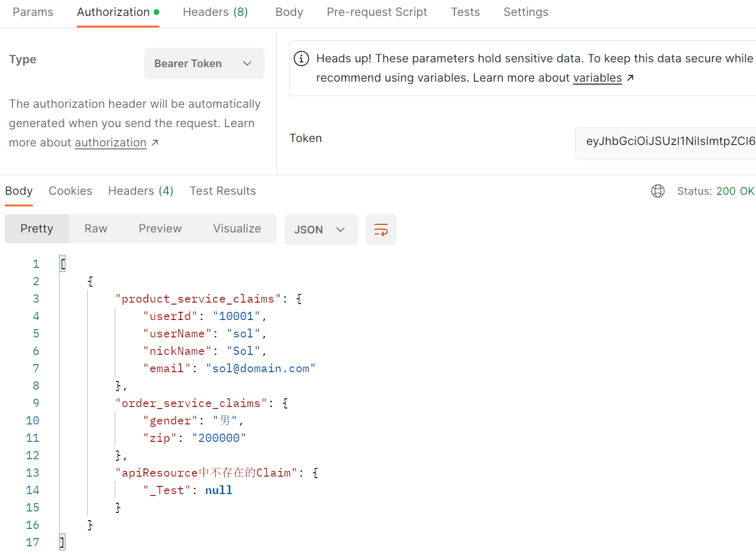Toggle word wrap icon in response toolbar
This screenshot has width=756, height=554.
381,230
